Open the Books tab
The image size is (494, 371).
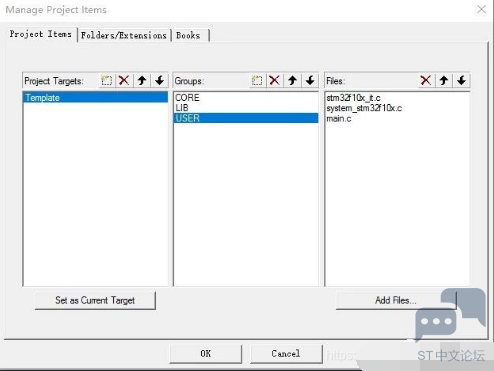click(x=189, y=35)
